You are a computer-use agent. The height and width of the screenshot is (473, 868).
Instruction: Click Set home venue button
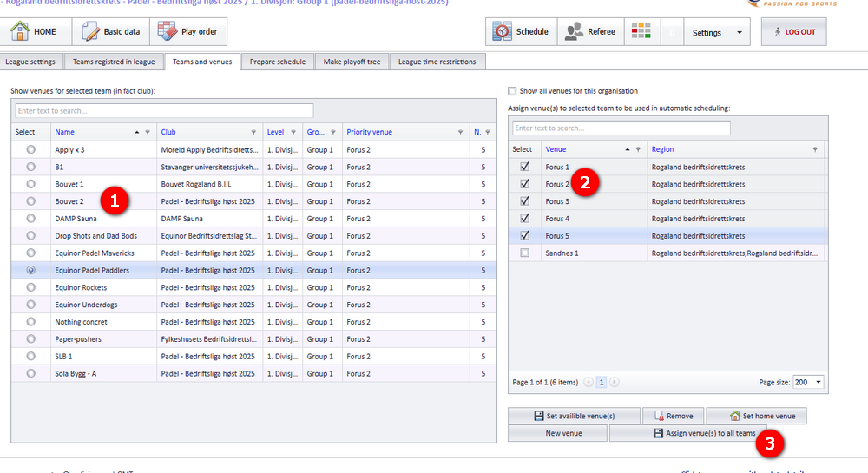(756, 416)
